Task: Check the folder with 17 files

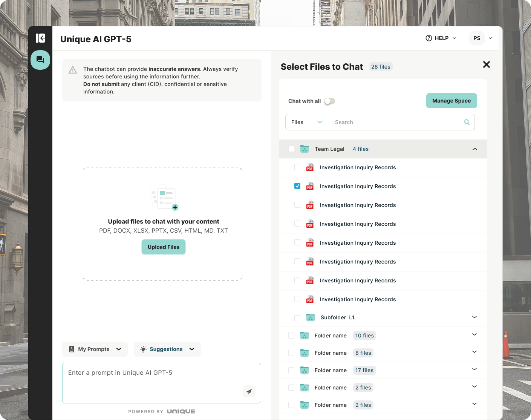Action: tap(291, 370)
